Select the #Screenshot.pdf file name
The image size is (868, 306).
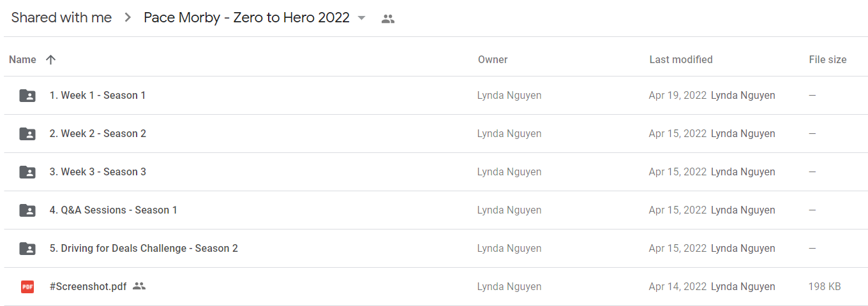(x=88, y=286)
